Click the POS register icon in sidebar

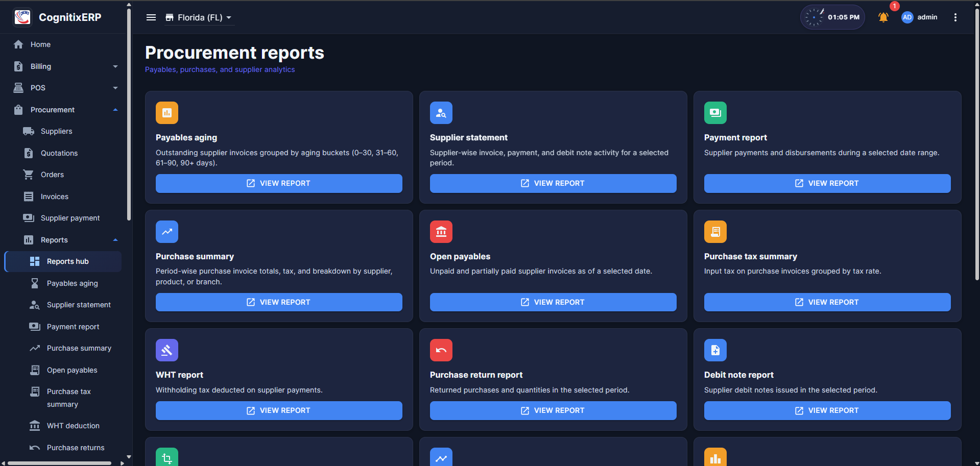18,88
